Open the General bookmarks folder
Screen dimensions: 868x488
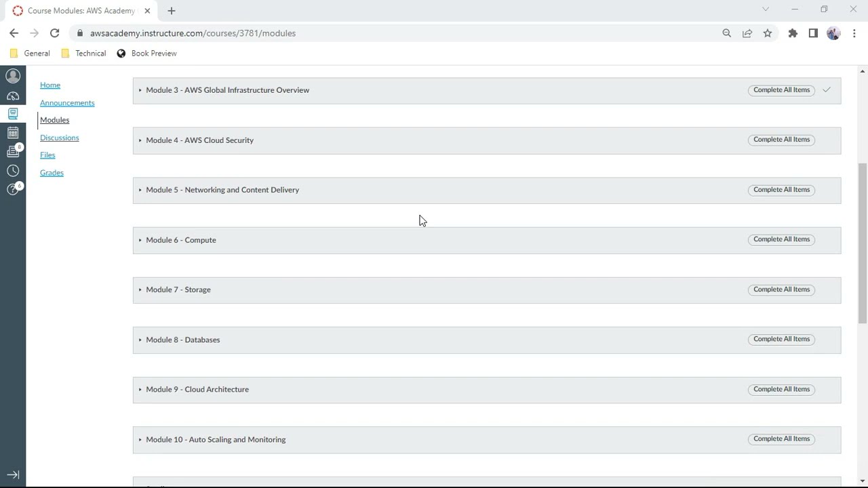[30, 54]
